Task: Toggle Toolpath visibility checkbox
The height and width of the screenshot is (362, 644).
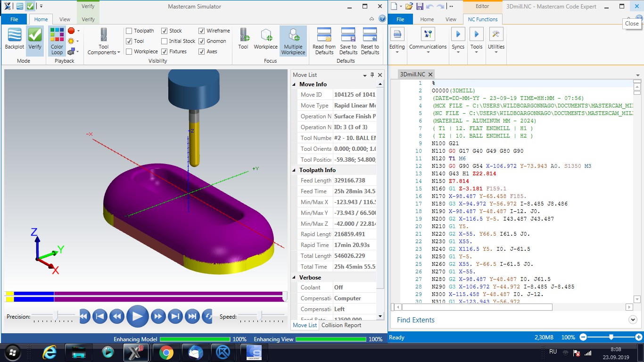Action: tap(129, 31)
